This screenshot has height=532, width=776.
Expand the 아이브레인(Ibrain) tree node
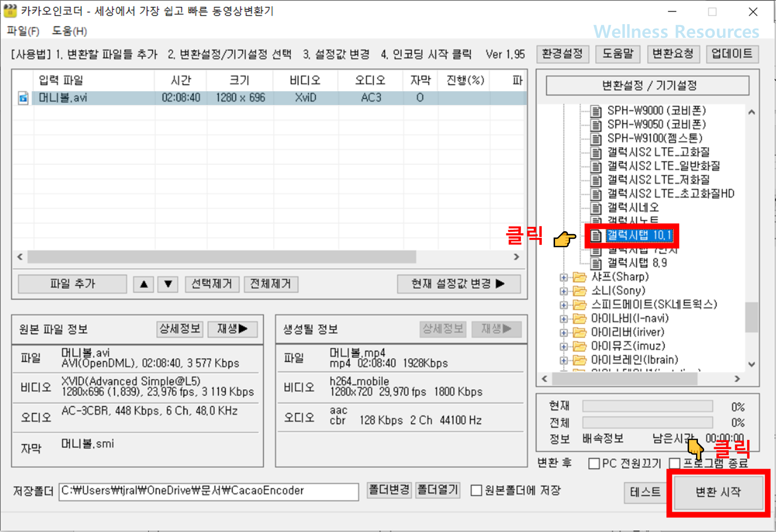[564, 360]
